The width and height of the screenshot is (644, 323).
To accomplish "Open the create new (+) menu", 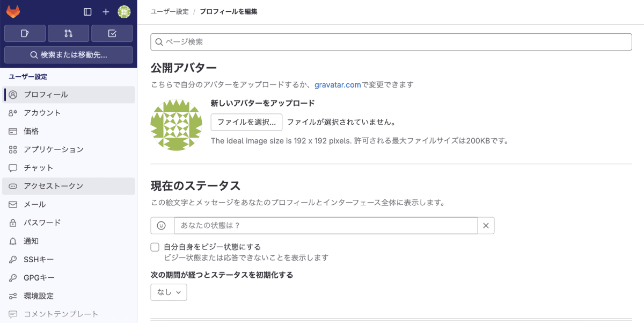I will pos(106,11).
